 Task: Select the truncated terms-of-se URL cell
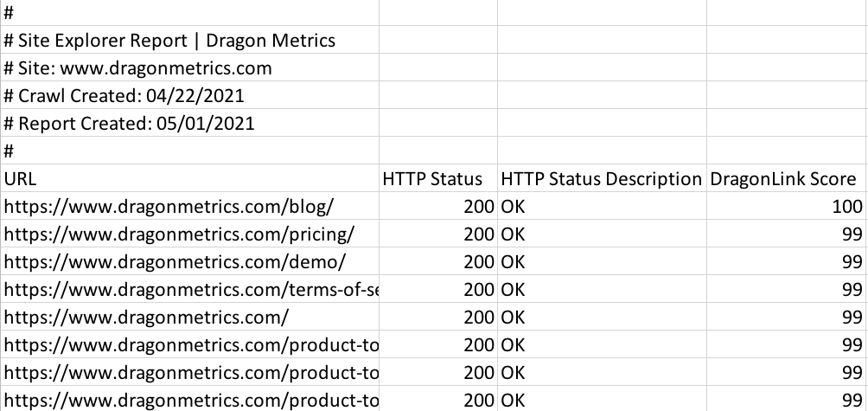(190, 290)
